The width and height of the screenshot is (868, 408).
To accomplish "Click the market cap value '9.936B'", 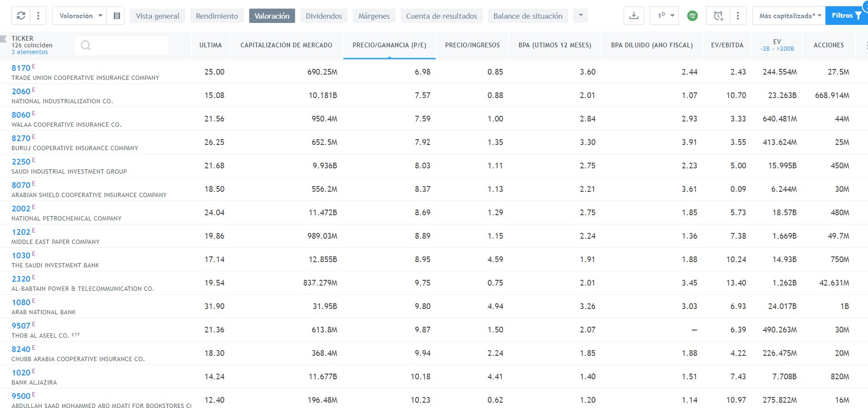I will point(325,165).
